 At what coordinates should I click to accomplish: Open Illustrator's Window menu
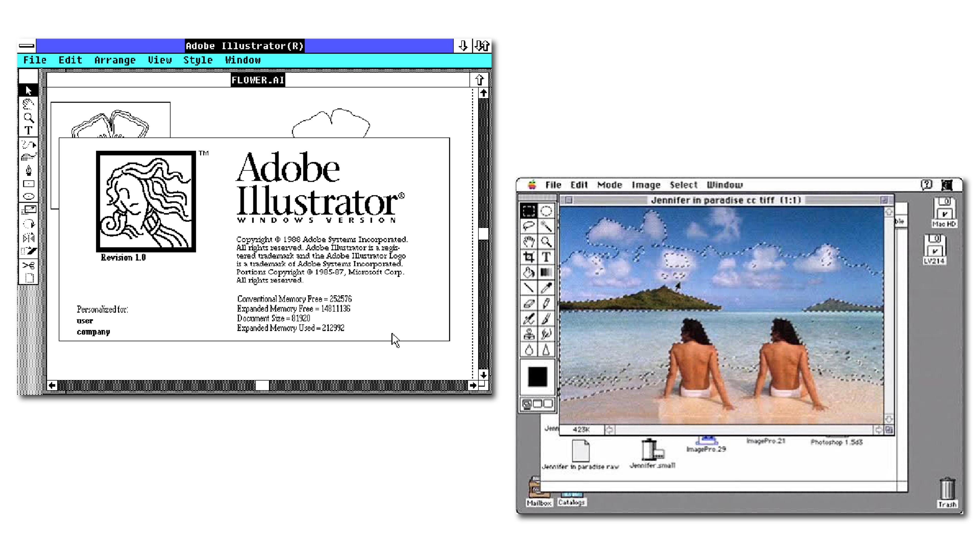[x=243, y=60]
